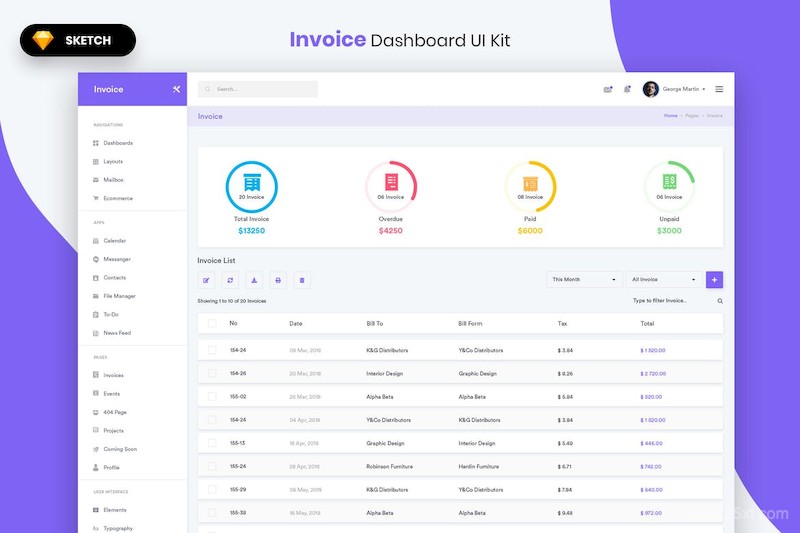Click the Invoice logo text in sidebar header
The image size is (800, 533).
[x=108, y=89]
